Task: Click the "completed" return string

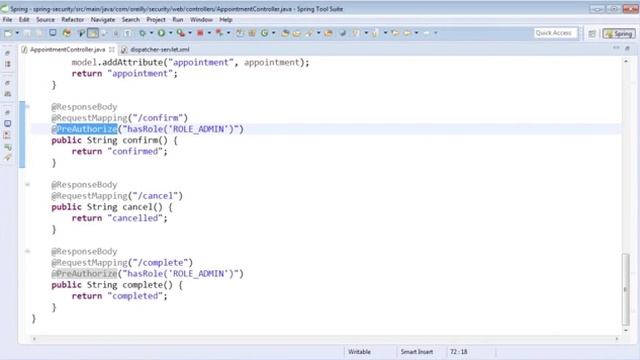Action: (x=135, y=296)
